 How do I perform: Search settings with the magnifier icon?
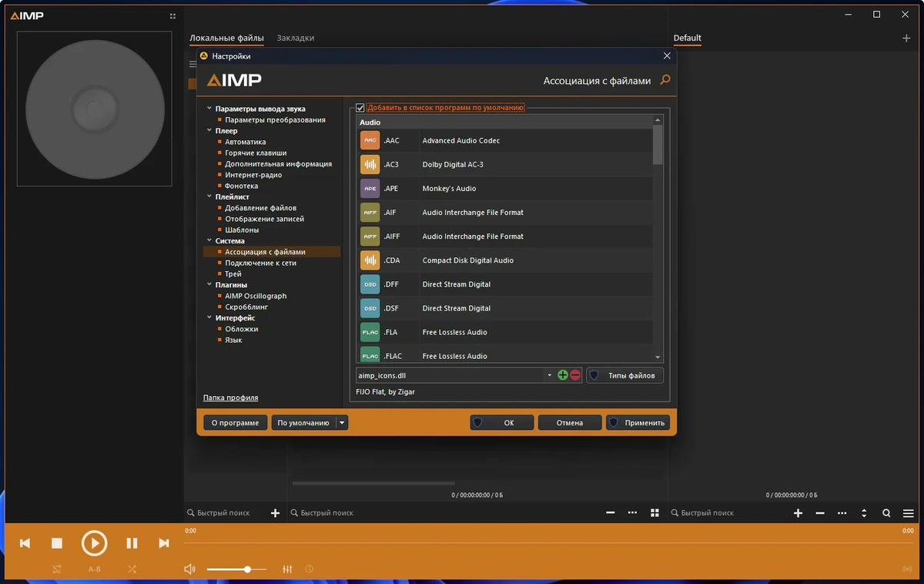point(665,80)
